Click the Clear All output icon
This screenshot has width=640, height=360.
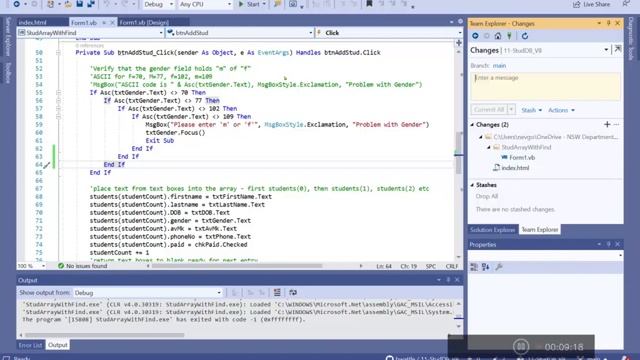pos(277,292)
